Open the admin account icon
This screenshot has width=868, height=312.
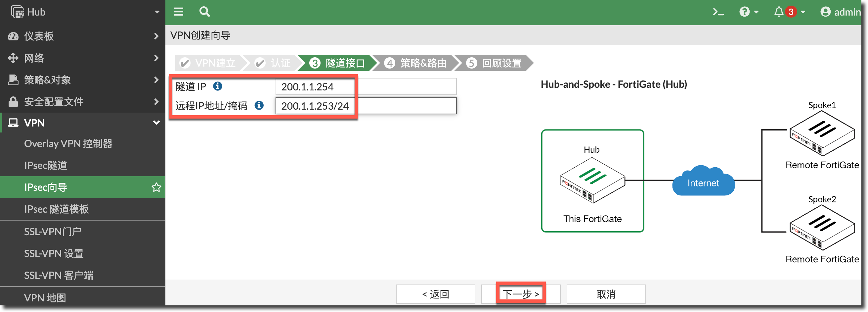(826, 12)
